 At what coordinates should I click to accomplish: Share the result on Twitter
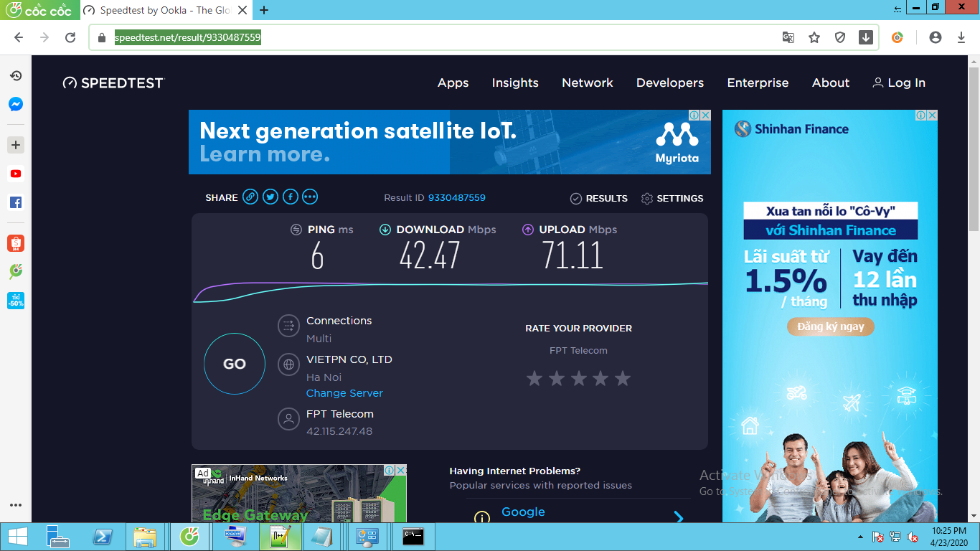coord(270,197)
